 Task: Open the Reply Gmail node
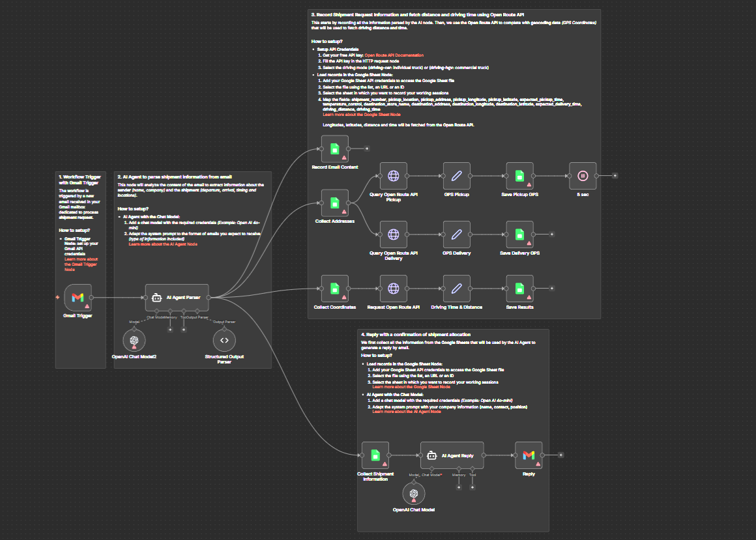pos(529,455)
